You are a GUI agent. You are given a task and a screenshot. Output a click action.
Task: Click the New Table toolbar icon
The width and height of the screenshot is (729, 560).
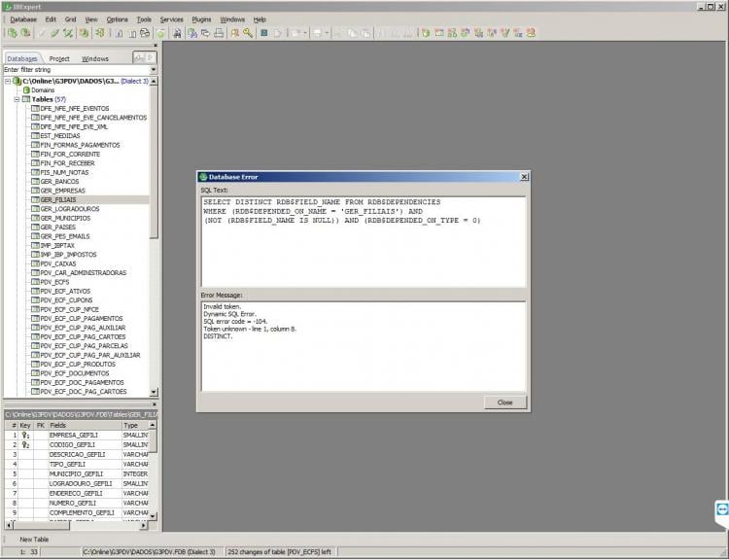point(439,33)
